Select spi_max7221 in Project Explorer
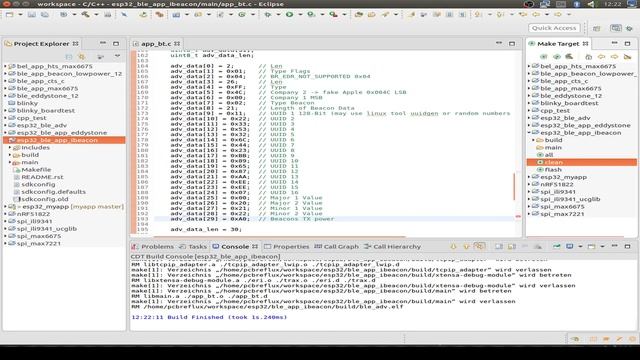This screenshot has width=640, height=360. point(38,243)
